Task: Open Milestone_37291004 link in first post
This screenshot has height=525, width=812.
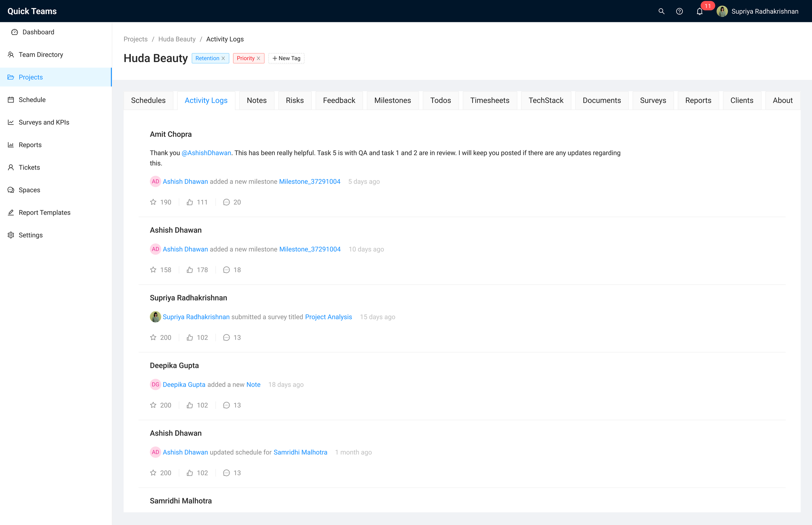Action: 310,182
